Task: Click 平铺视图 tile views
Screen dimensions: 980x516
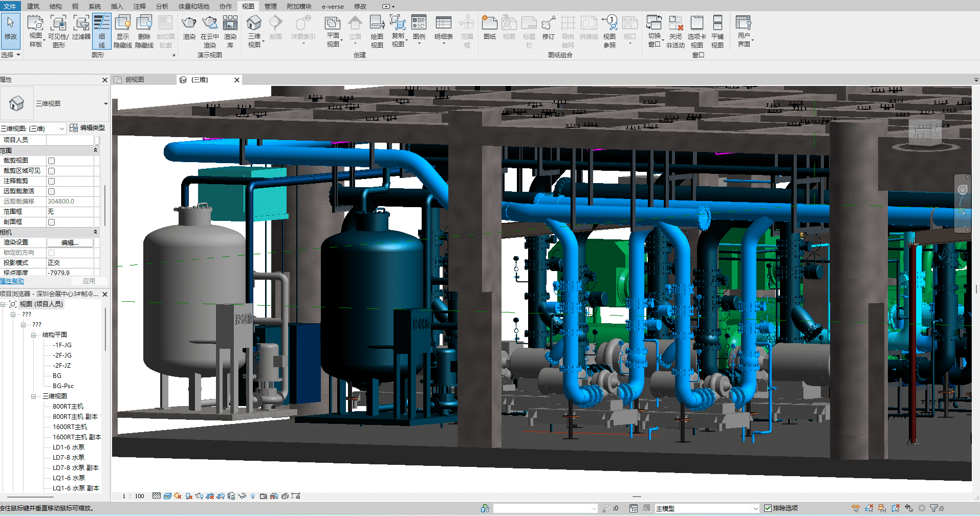Action: [717, 31]
